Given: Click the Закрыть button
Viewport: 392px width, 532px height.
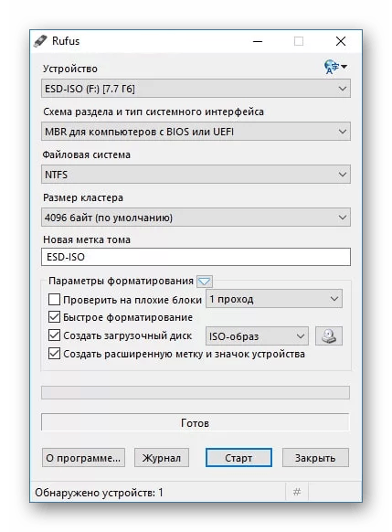Looking at the screenshot, I should (x=315, y=458).
